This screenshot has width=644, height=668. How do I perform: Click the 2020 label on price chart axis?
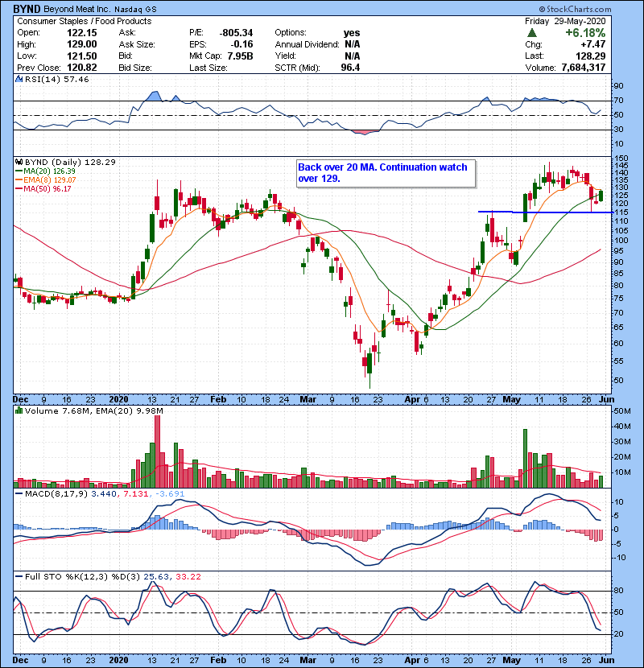pyautogui.click(x=118, y=400)
